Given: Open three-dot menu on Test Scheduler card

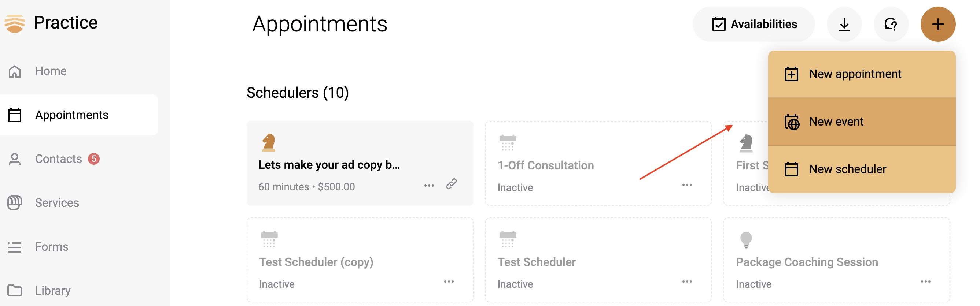Looking at the screenshot, I should [687, 281].
